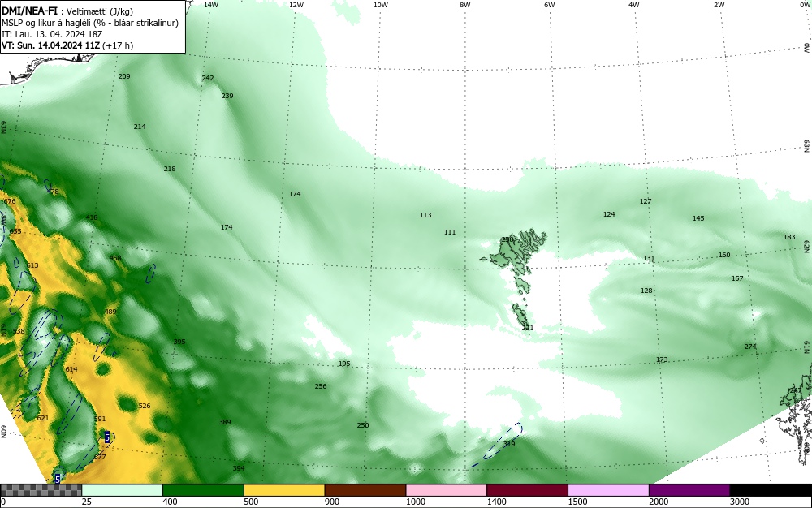Viewport: 812px width, 508px height.
Task: Click the map value 489
Action: click(110, 312)
